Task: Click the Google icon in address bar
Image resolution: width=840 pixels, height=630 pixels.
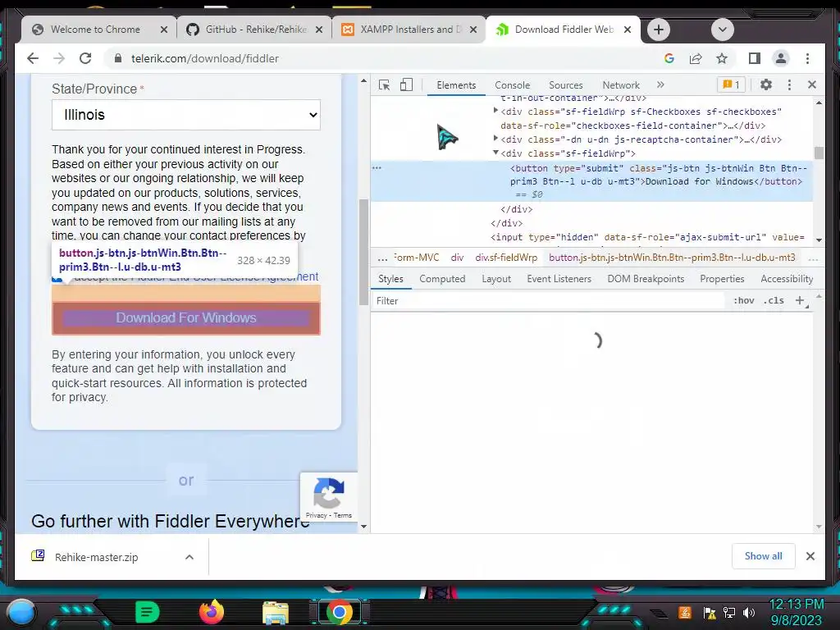Action: [x=669, y=58]
